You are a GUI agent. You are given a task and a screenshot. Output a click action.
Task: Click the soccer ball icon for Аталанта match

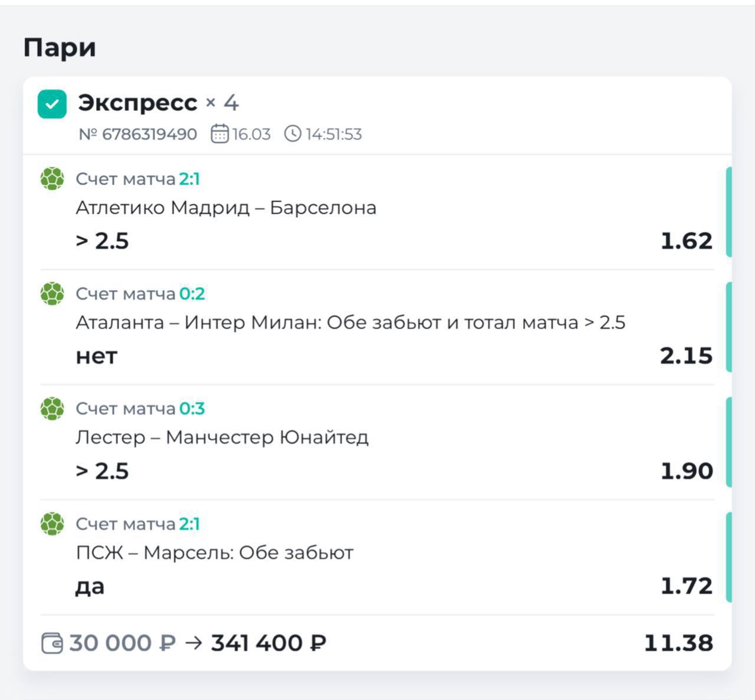click(52, 294)
